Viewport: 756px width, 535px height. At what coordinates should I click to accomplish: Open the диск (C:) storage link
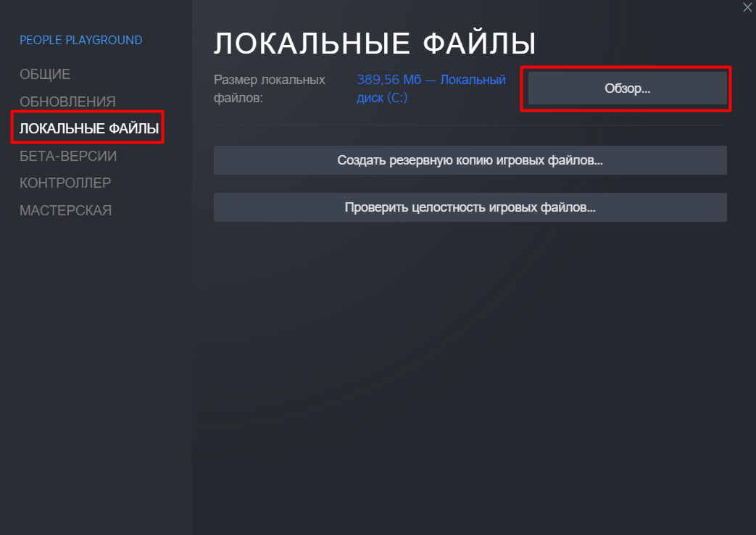pos(382,97)
